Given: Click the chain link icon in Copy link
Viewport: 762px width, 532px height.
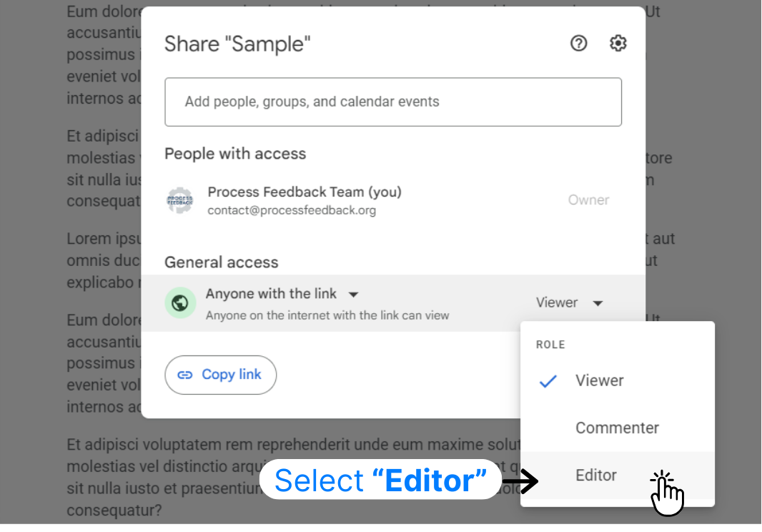Looking at the screenshot, I should tap(185, 375).
